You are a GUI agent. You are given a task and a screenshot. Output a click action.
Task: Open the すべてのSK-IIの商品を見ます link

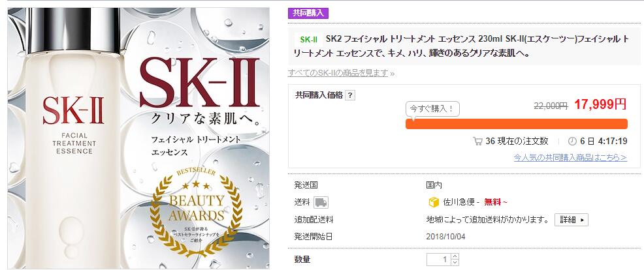tap(340, 72)
